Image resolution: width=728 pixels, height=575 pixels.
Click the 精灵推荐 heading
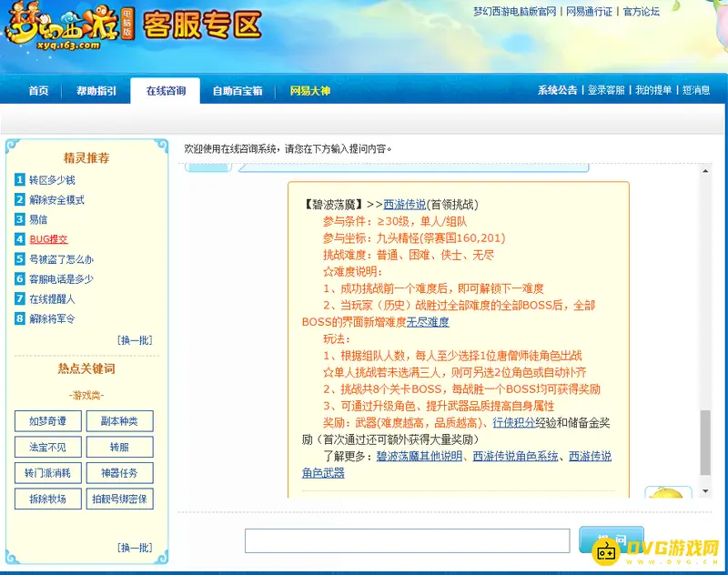point(86,158)
